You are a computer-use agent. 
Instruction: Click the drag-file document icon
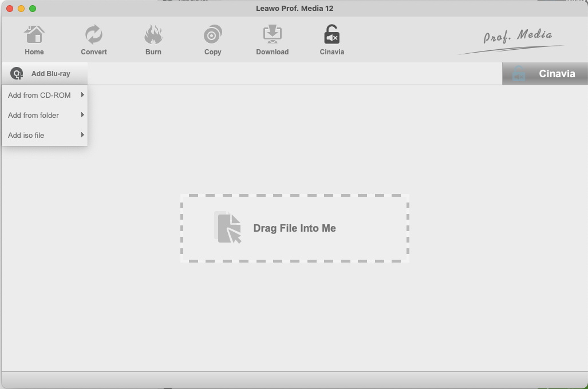tap(228, 228)
